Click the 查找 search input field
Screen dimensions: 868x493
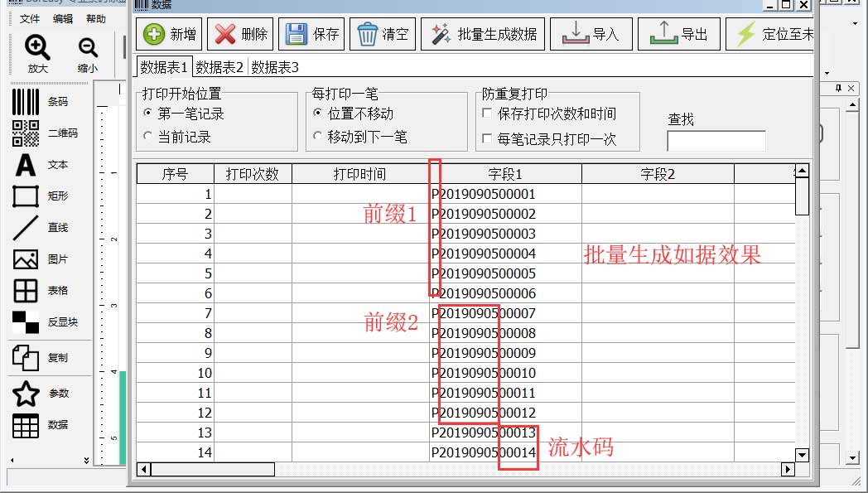716,141
